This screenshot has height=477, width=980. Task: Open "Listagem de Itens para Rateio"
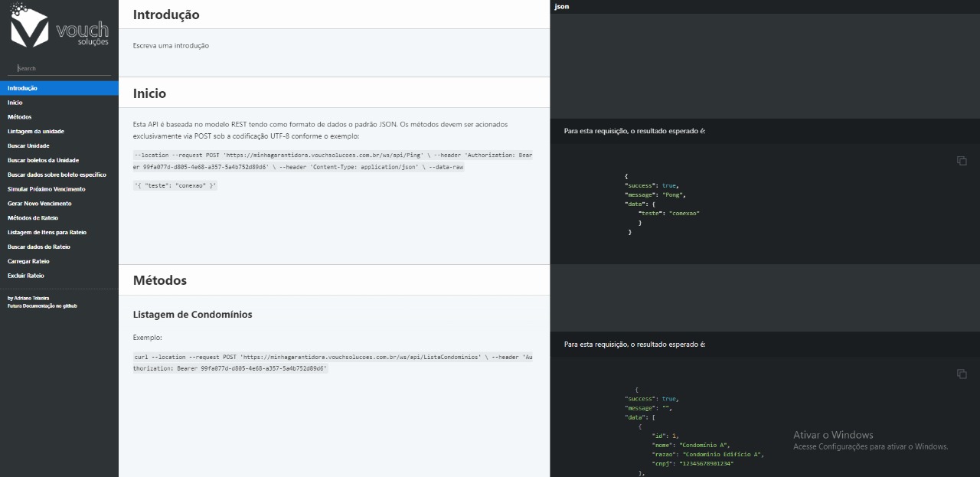(47, 232)
